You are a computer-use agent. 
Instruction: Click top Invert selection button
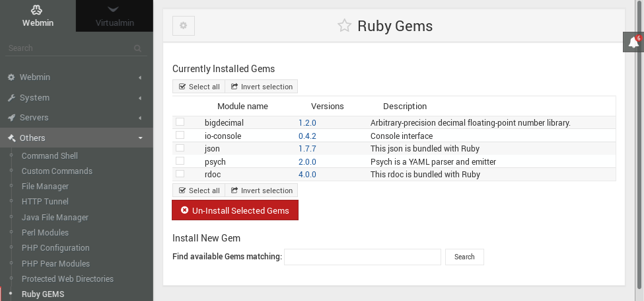point(261,87)
